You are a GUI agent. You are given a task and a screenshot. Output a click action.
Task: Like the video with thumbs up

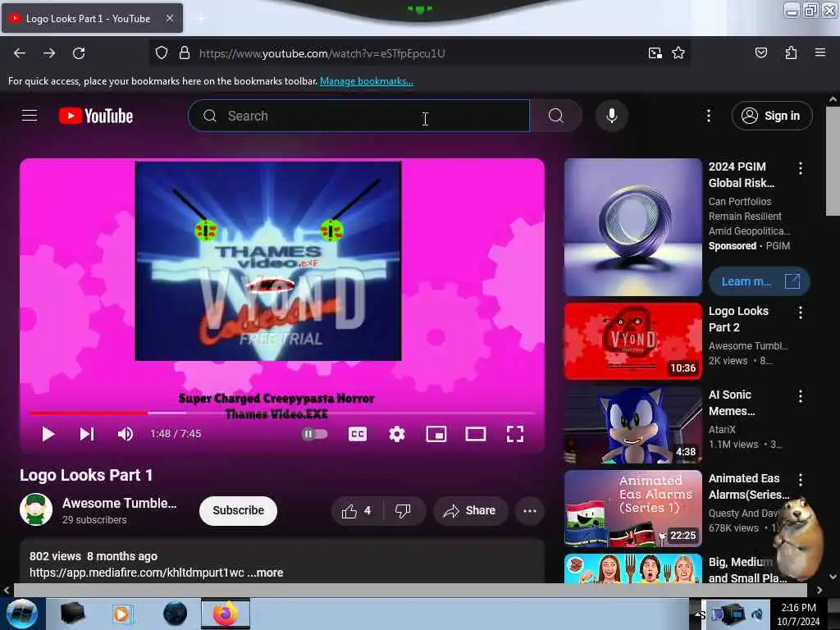357,511
